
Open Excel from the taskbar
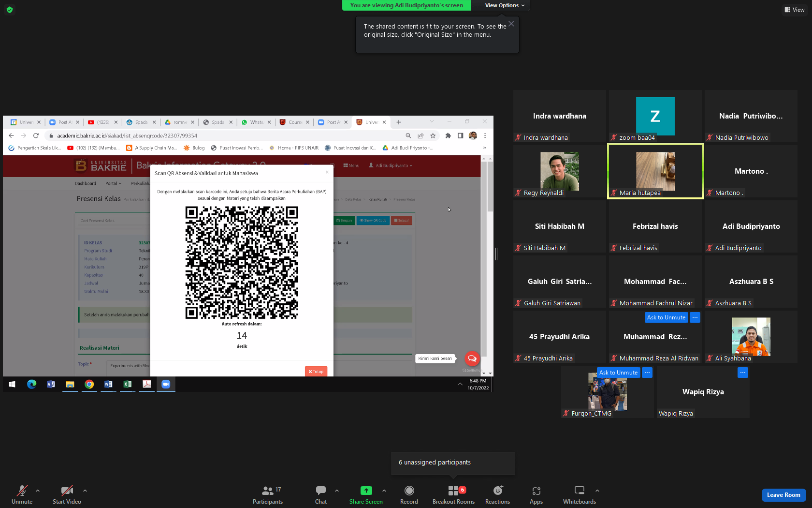click(128, 384)
